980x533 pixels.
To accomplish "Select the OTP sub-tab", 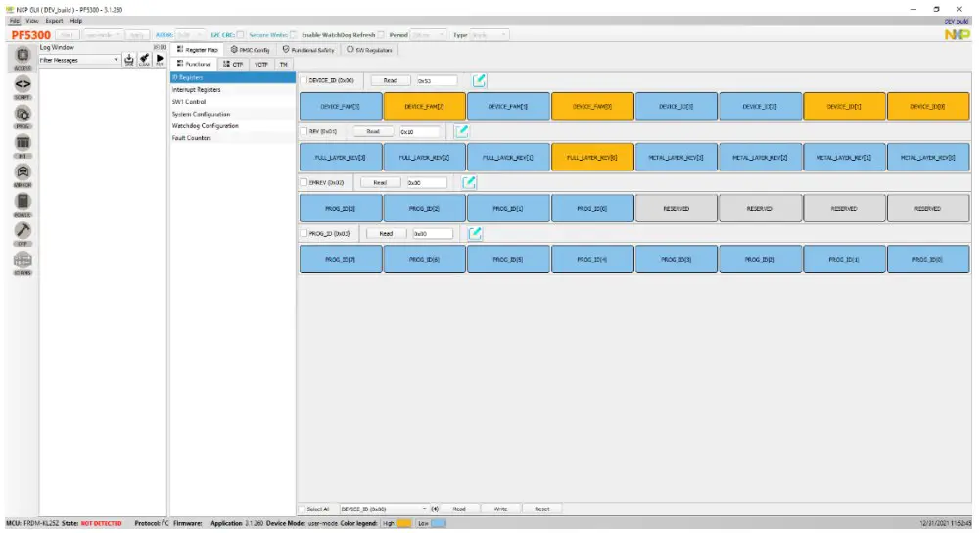I will 233,64.
